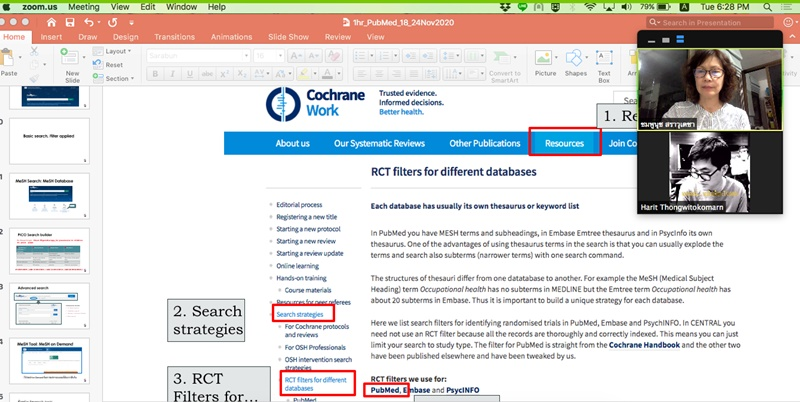This screenshot has width=800, height=402.
Task: Select the Format Painter brush
Action: coord(34,79)
